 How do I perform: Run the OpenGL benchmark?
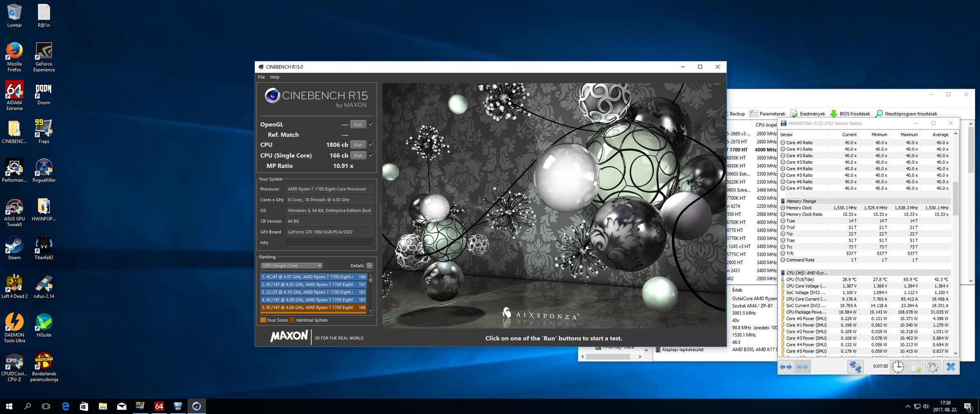click(x=358, y=124)
